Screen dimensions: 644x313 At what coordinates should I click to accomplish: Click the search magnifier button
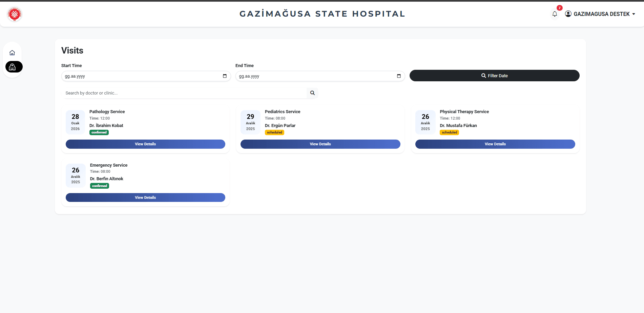[x=312, y=93]
